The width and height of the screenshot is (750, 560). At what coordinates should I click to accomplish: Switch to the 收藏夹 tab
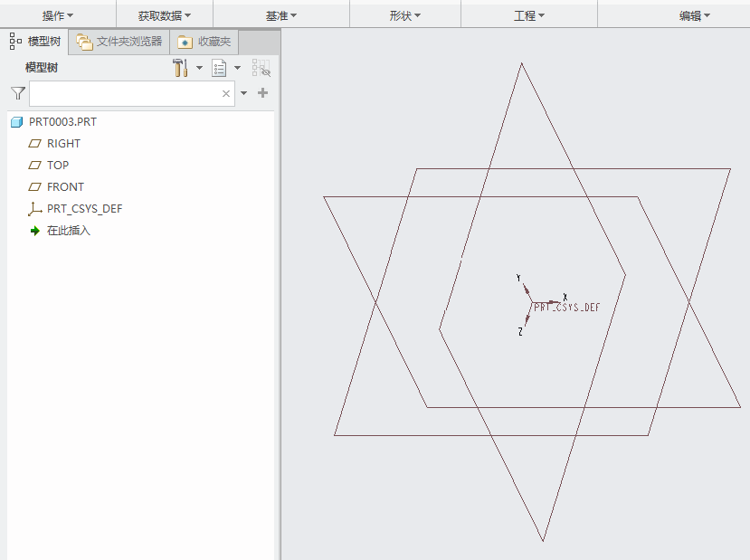pyautogui.click(x=204, y=43)
